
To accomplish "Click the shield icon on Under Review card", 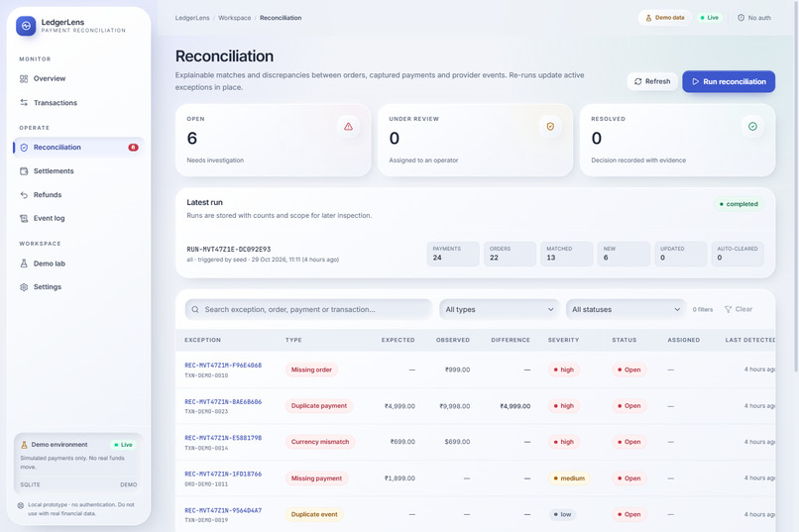I will click(550, 126).
